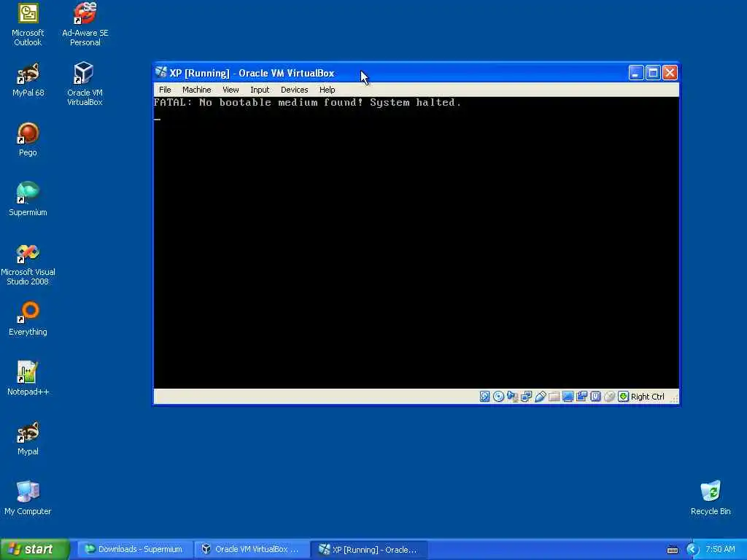Select the Mypal desktop icon
Image resolution: width=747 pixels, height=560 pixels.
pyautogui.click(x=28, y=438)
